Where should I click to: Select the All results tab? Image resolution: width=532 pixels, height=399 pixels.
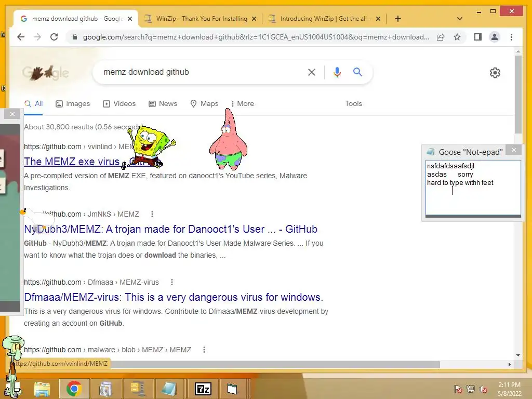click(34, 103)
